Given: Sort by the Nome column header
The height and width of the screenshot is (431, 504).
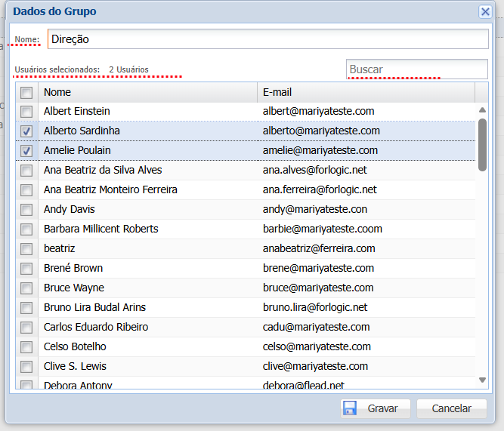Looking at the screenshot, I should [147, 92].
